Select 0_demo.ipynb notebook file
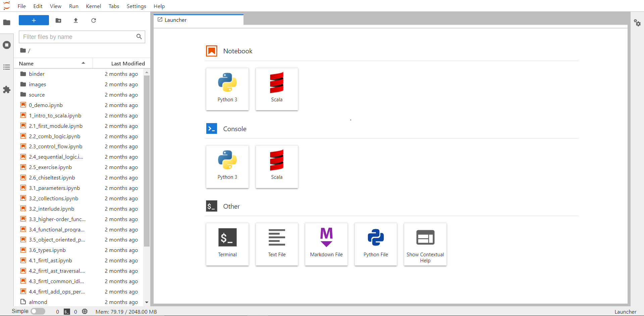 79,105
